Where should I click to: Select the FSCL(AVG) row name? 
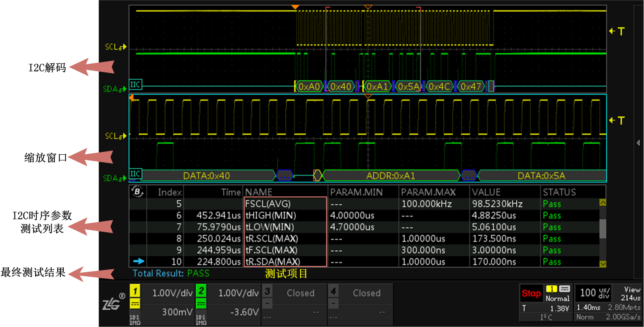pos(268,204)
